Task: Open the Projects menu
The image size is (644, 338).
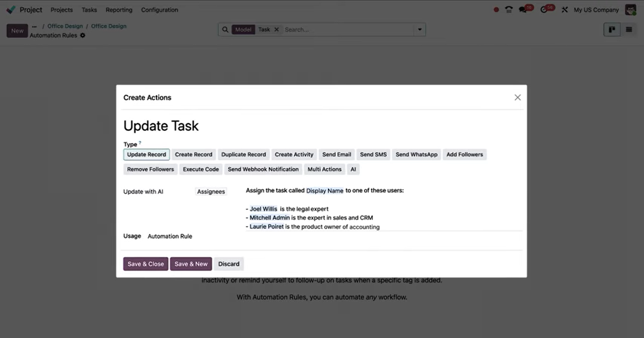Action: coord(62,10)
